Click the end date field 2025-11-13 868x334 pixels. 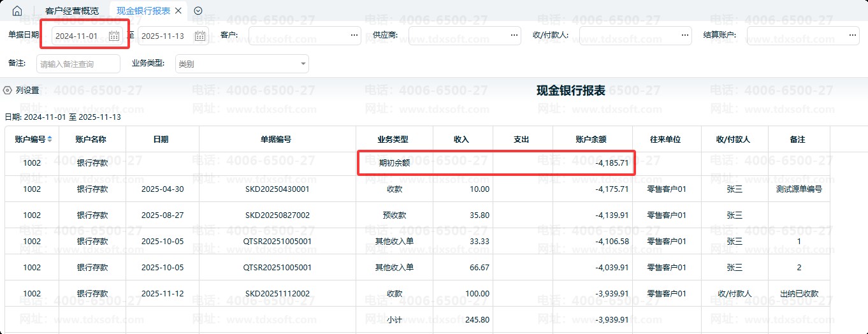tap(163, 36)
